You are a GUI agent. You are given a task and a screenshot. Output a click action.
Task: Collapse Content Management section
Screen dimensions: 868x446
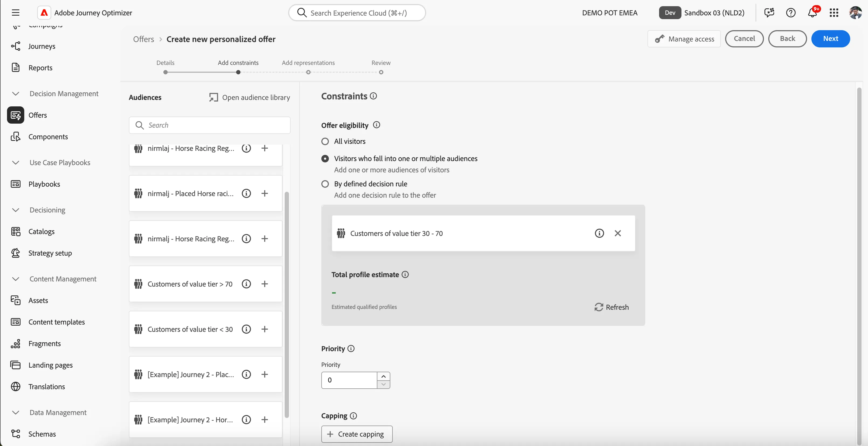pos(16,279)
